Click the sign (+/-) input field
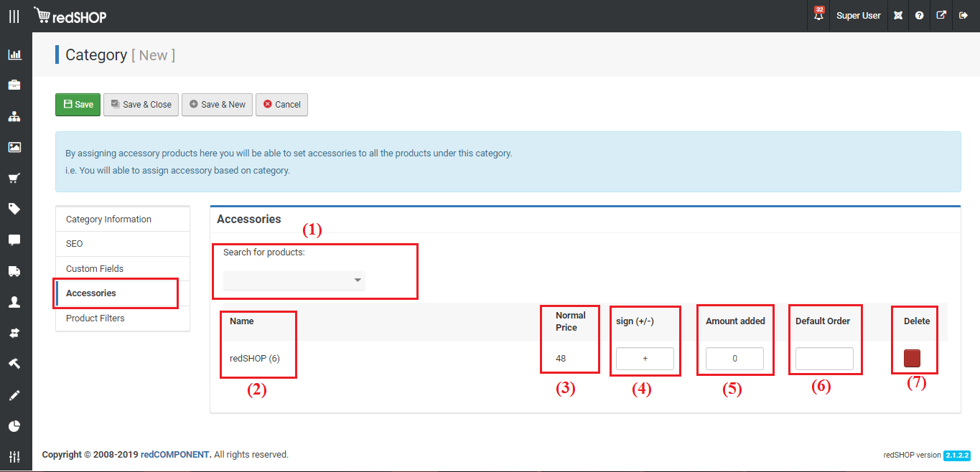The image size is (980, 472). 645,359
